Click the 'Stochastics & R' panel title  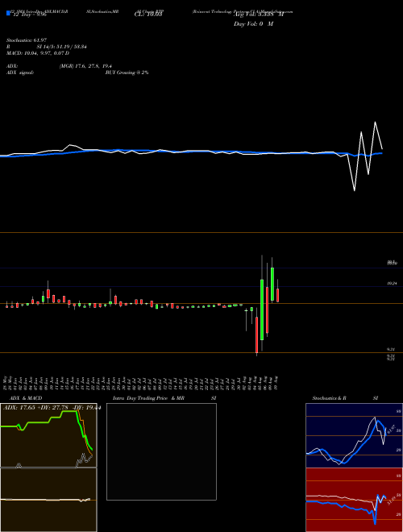tap(330, 398)
